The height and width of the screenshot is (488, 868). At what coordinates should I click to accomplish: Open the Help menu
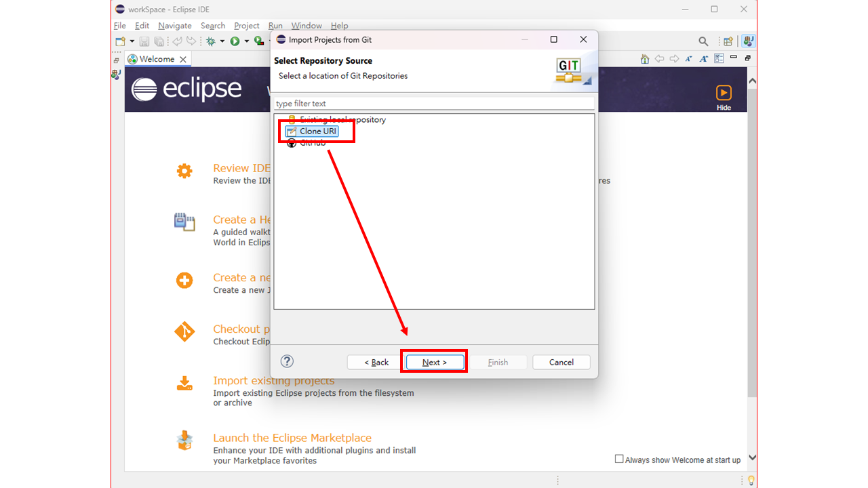339,26
